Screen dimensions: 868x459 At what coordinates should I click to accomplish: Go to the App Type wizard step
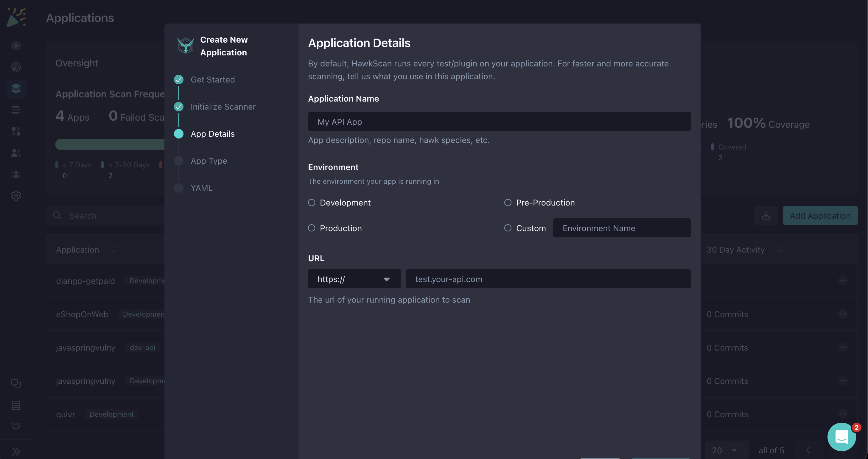tap(209, 161)
